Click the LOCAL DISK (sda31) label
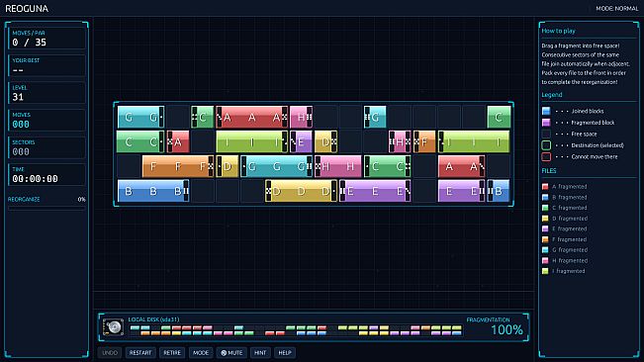 153,319
